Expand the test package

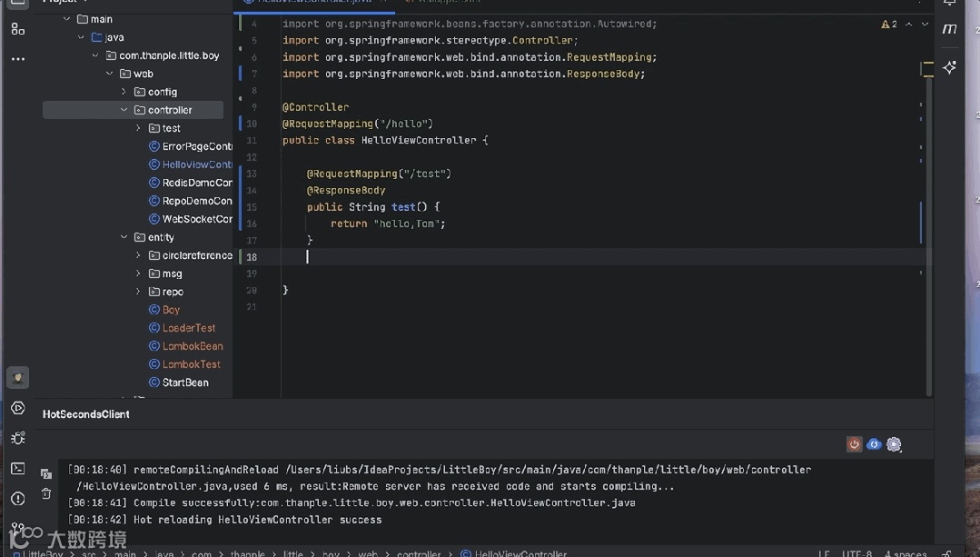[138, 128]
